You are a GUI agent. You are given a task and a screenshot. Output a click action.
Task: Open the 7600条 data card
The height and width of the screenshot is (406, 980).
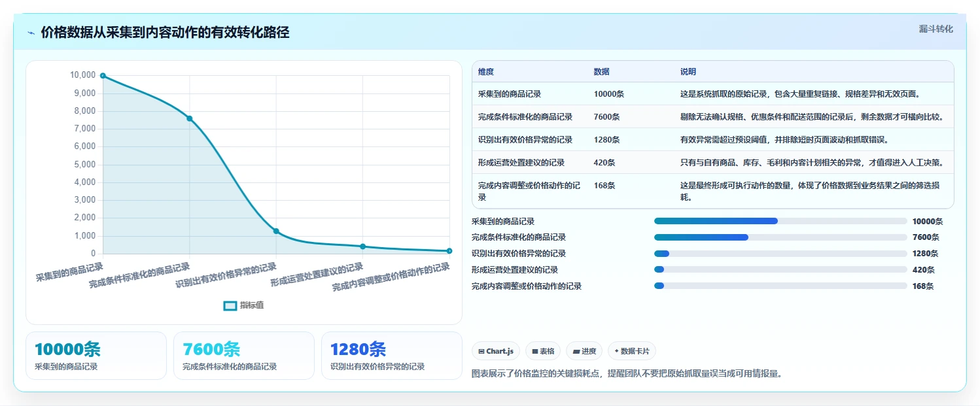pos(244,356)
